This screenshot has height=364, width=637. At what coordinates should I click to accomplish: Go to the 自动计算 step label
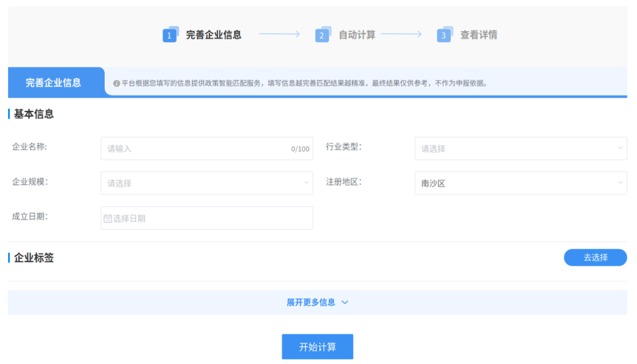point(357,35)
